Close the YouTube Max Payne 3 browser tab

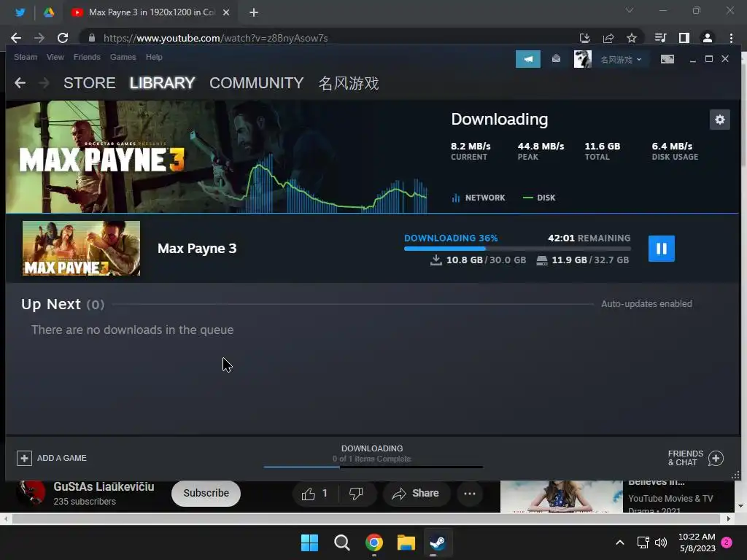coord(226,12)
